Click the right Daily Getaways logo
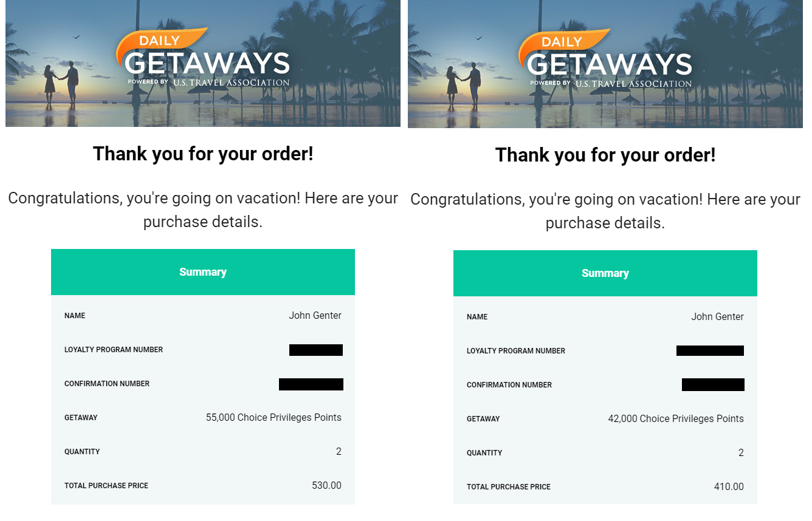 pyautogui.click(x=605, y=59)
